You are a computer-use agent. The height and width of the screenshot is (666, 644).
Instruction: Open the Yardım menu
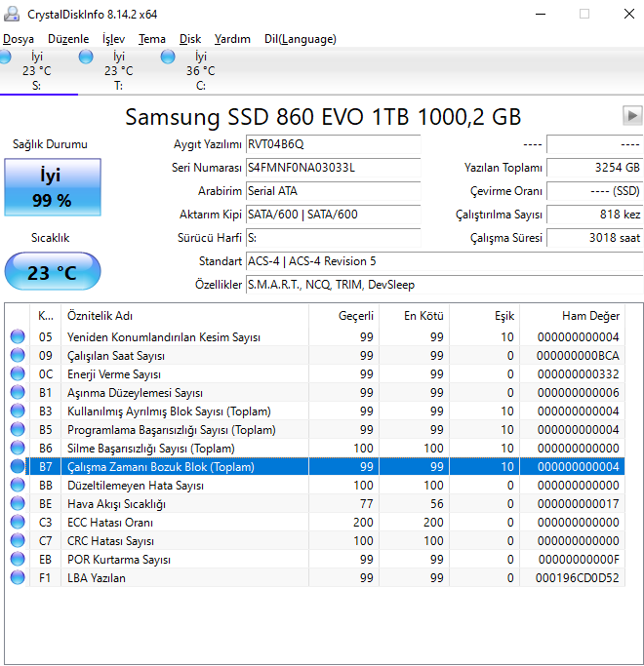pyautogui.click(x=232, y=39)
